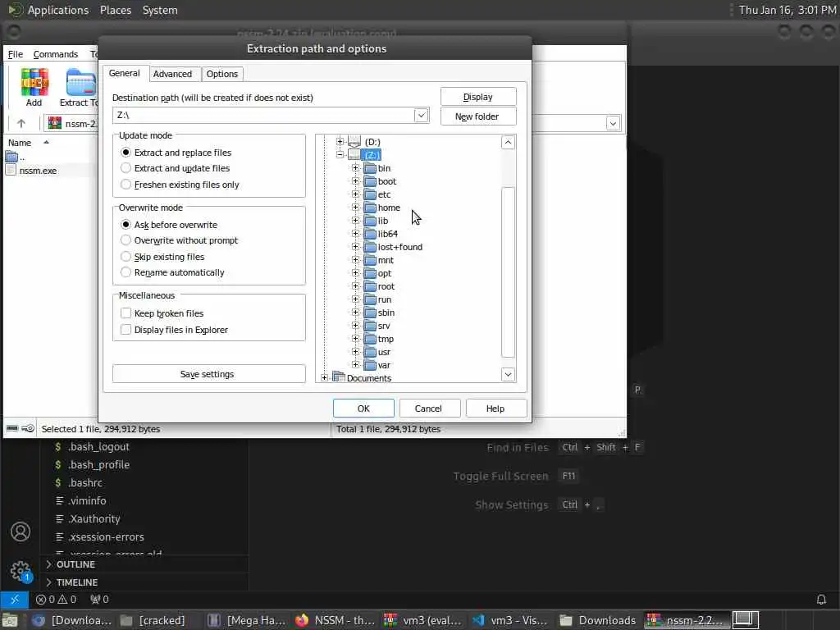Click the up-one-level arrow in WinRAR
Screen dimensions: 840x630
click(x=21, y=124)
